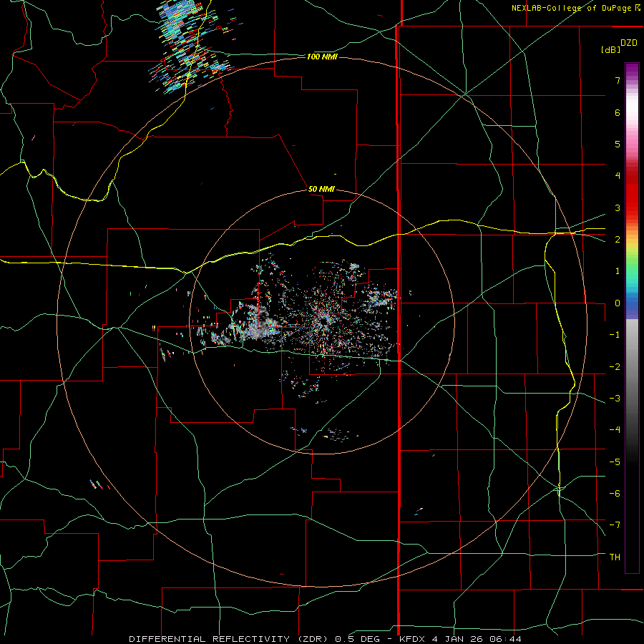Click the legend value 6
Screen dimensions: 644x644
click(x=618, y=112)
